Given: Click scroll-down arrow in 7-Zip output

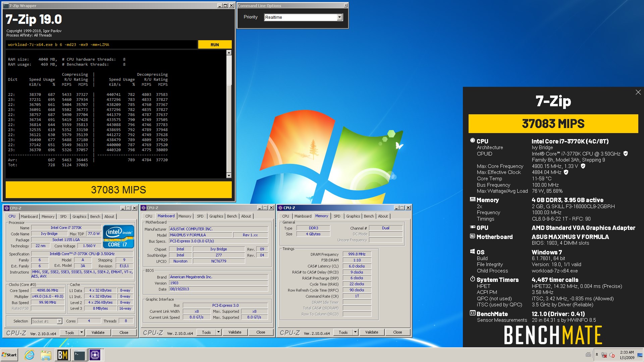Looking at the screenshot, I should click(229, 175).
